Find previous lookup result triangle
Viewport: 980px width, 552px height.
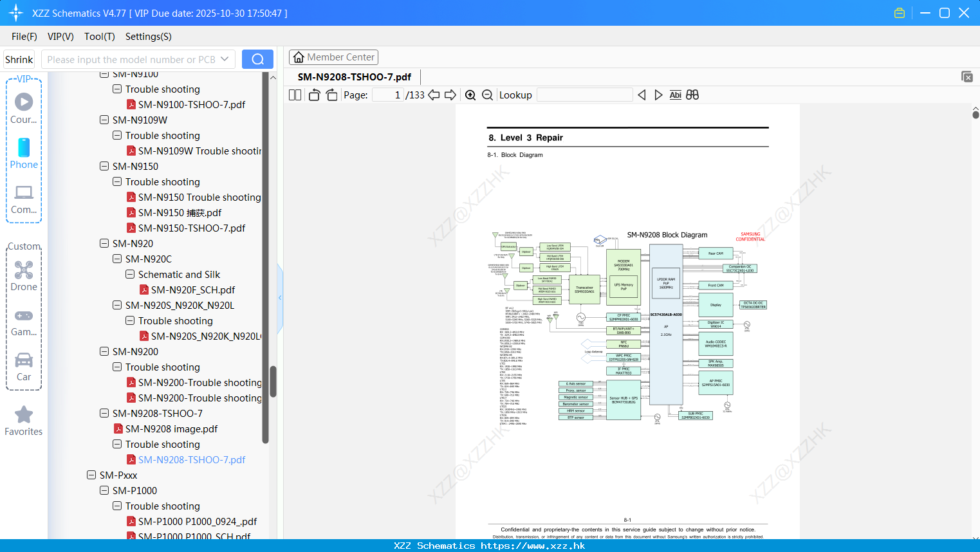(642, 95)
